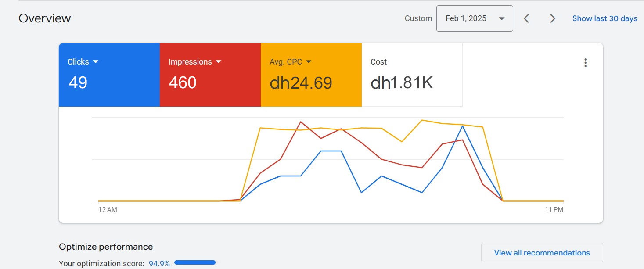Click the View all recommendations button
Image resolution: width=644 pixels, height=269 pixels.
[542, 253]
